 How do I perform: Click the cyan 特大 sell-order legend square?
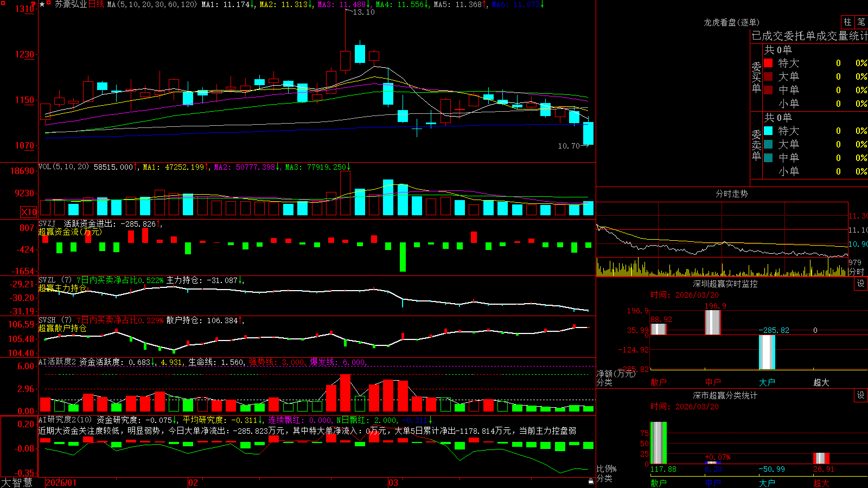coord(768,131)
